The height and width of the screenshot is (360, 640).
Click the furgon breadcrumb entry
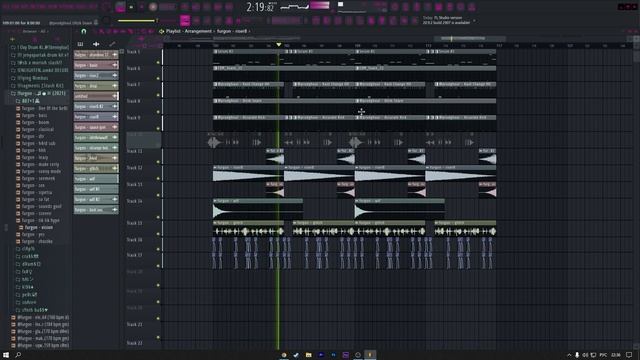click(224, 31)
